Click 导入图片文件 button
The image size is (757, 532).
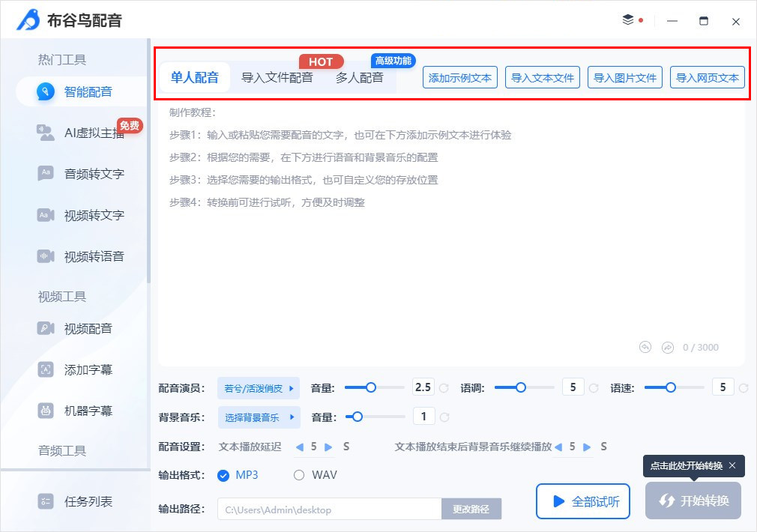625,77
